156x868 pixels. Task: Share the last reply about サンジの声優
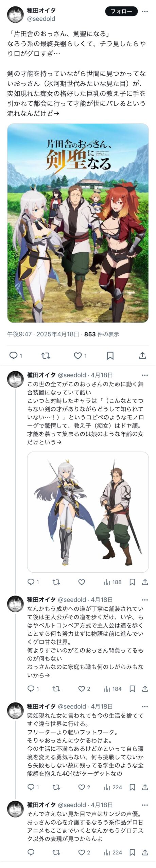pos(145,852)
